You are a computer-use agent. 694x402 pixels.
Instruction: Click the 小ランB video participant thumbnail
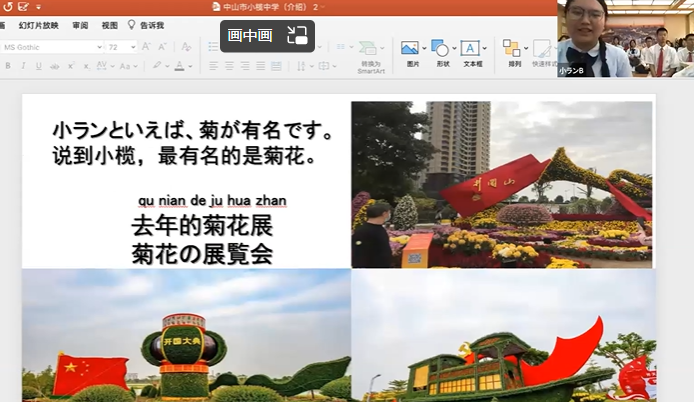pos(625,39)
